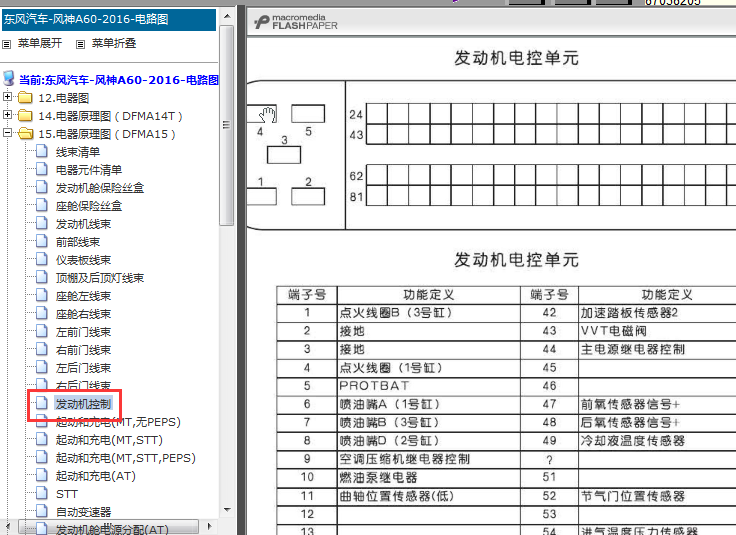The width and height of the screenshot is (736, 535).
Task: Click the document icon beside 座舱右线束
Action: 42,313
